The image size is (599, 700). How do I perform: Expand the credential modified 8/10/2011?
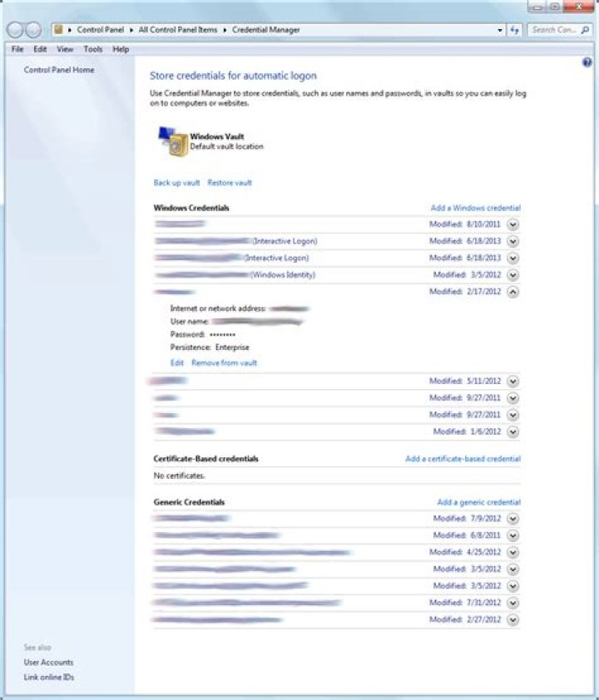click(512, 224)
